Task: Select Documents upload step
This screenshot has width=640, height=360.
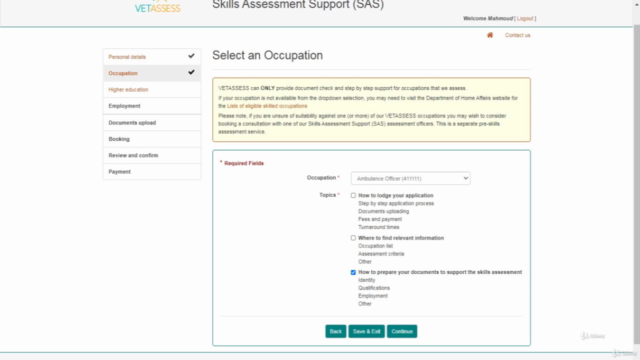Action: click(152, 122)
